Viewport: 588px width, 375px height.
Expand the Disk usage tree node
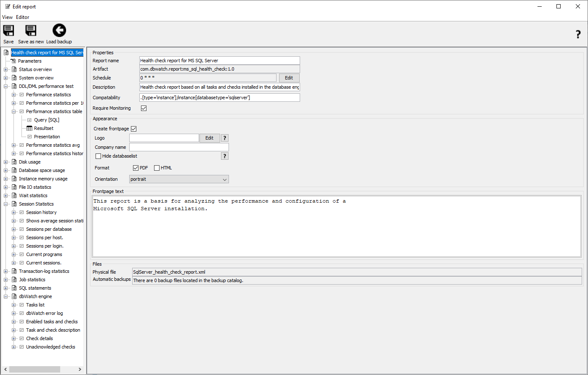5,162
